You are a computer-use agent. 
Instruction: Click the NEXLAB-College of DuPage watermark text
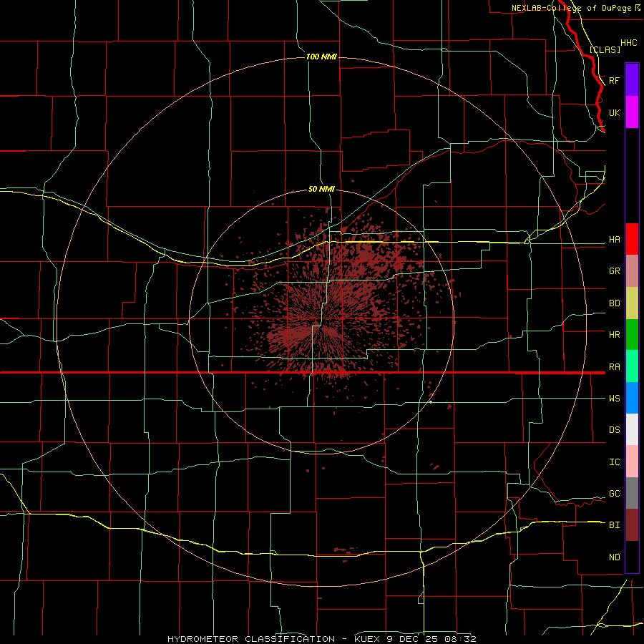(571, 8)
